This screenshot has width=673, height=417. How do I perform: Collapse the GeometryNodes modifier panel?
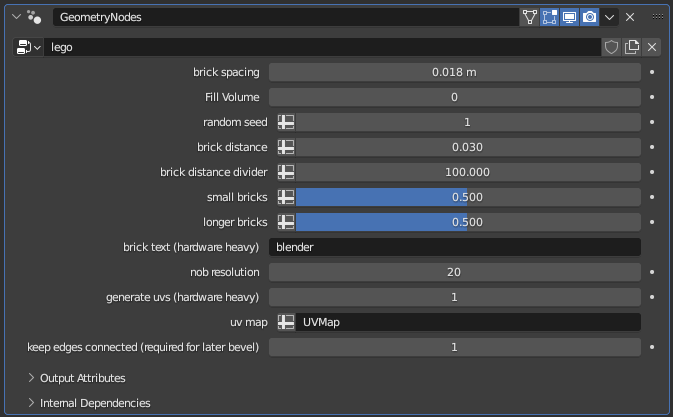point(14,17)
